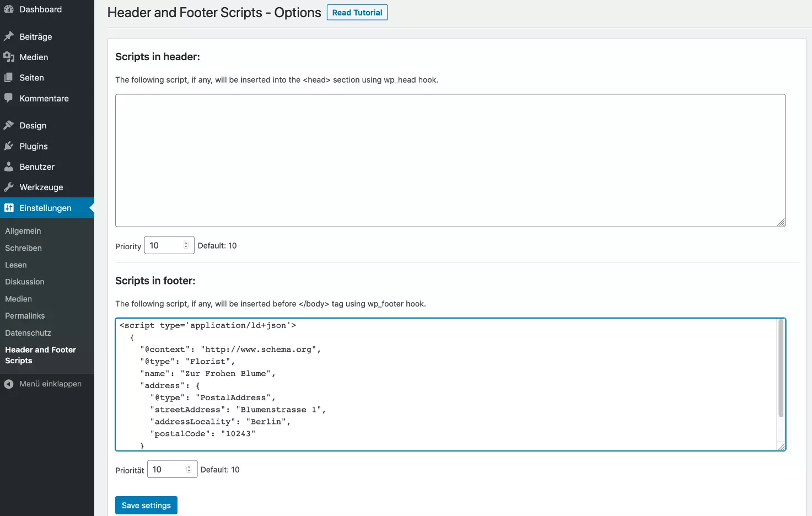Click the Beiträge pushpin icon

pos(9,36)
